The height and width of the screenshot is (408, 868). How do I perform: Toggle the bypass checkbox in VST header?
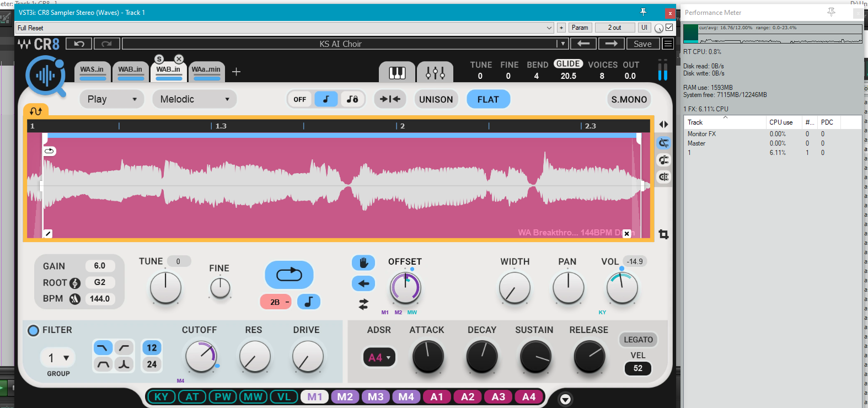coord(669,28)
